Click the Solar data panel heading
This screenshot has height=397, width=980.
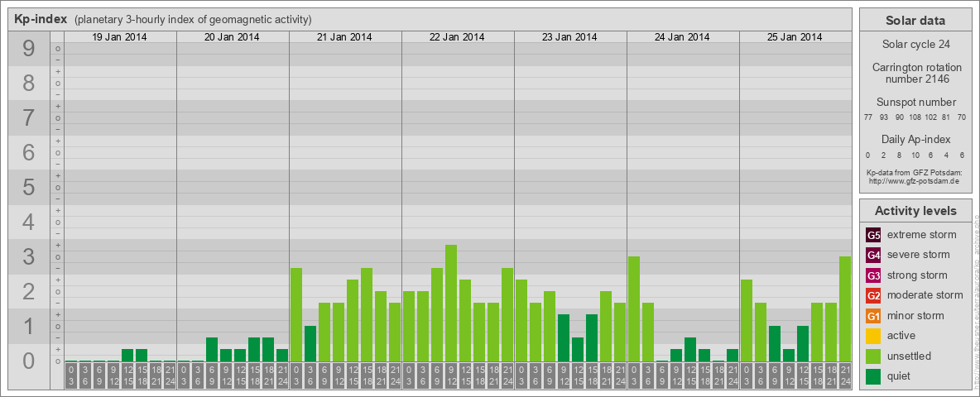click(x=915, y=21)
